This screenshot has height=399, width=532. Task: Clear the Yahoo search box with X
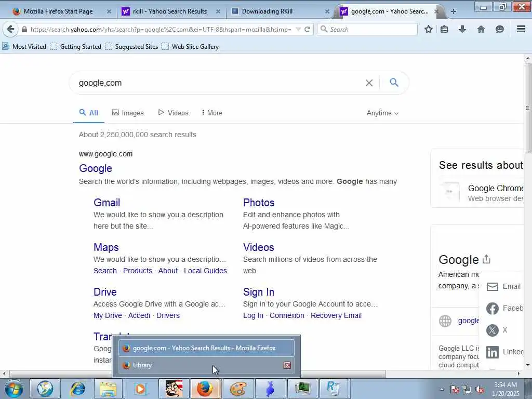point(369,83)
